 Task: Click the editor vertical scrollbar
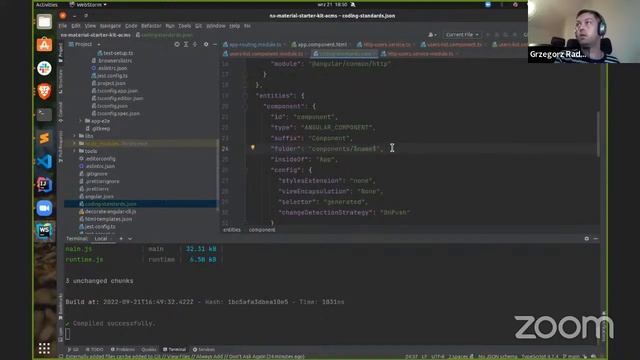[598, 134]
